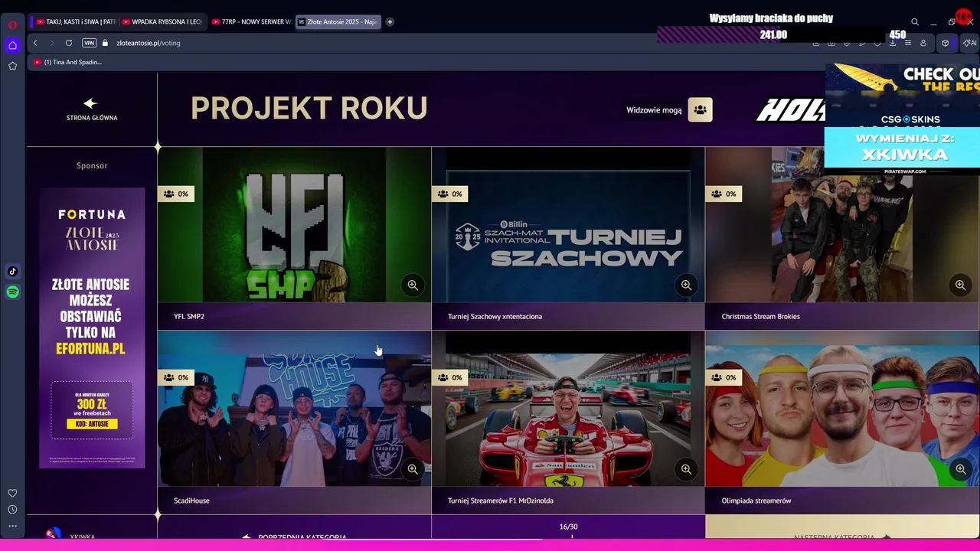
Task: Click the ScadiHouse title label
Action: point(191,500)
